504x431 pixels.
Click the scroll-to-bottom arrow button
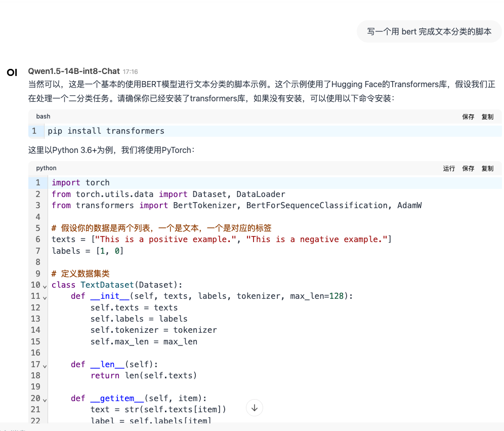[254, 408]
